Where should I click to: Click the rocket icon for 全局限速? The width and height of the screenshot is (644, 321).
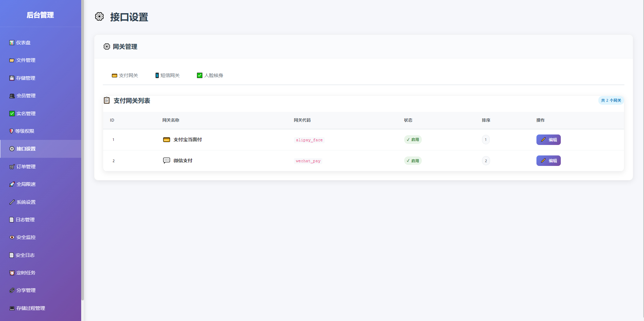pos(12,184)
